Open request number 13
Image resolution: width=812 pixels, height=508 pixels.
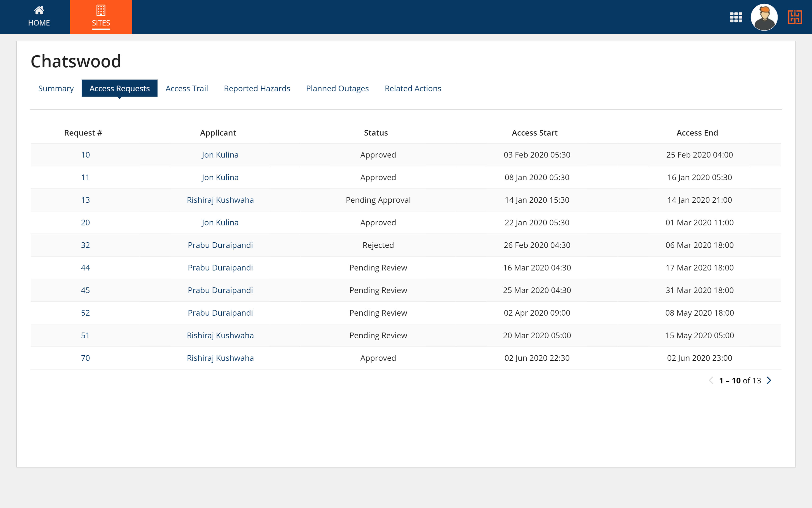[86, 200]
